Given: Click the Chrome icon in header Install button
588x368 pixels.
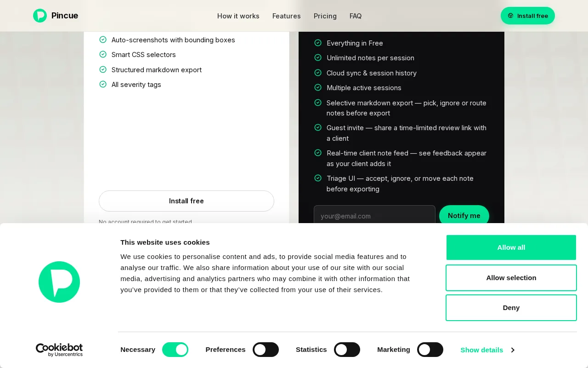Looking at the screenshot, I should [x=510, y=16].
